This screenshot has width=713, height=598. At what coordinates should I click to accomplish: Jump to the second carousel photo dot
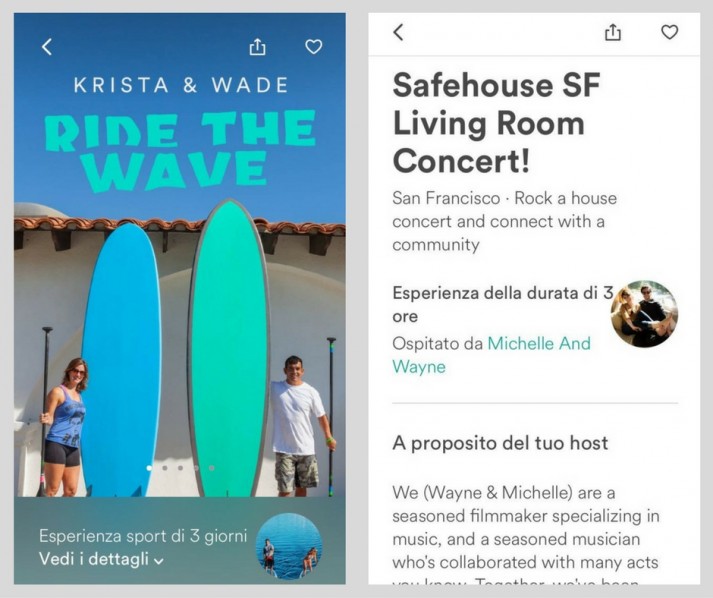(x=165, y=467)
